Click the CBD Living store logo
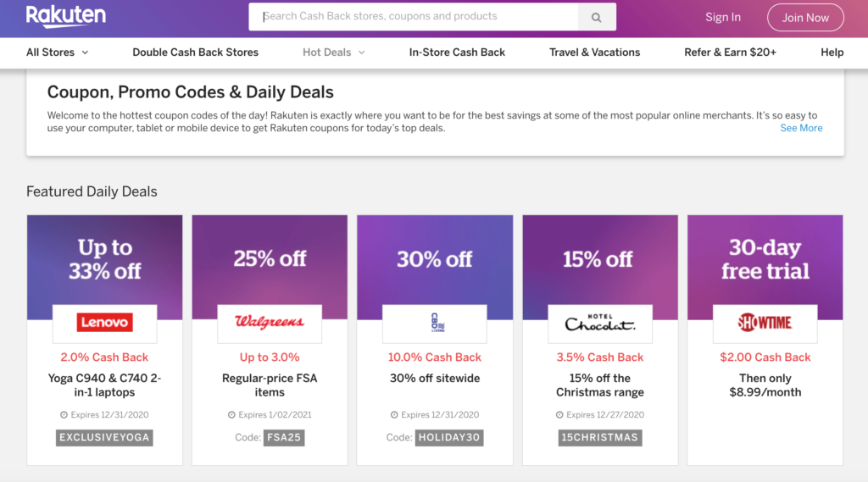The image size is (868, 482). point(435,323)
